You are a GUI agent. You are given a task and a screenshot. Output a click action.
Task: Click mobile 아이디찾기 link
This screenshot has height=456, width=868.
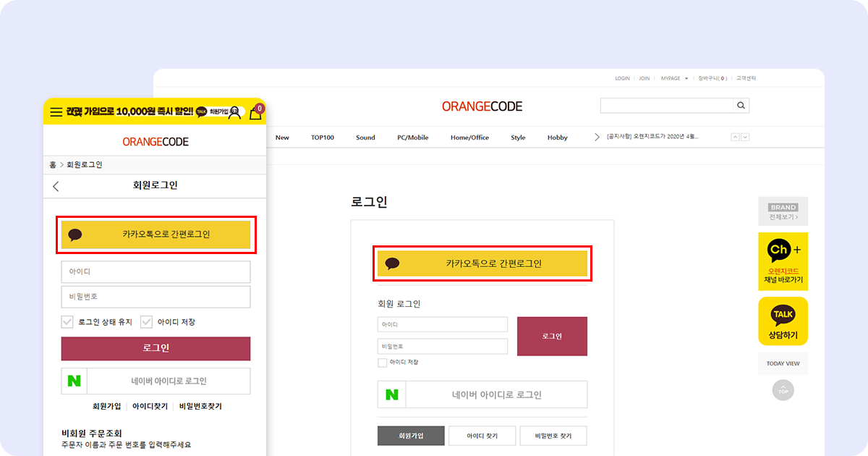click(x=150, y=407)
